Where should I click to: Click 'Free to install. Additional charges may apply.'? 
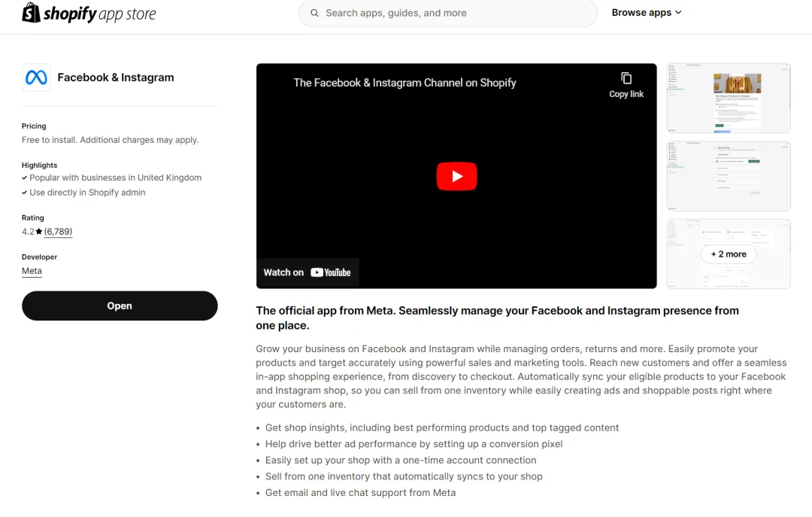tap(111, 140)
